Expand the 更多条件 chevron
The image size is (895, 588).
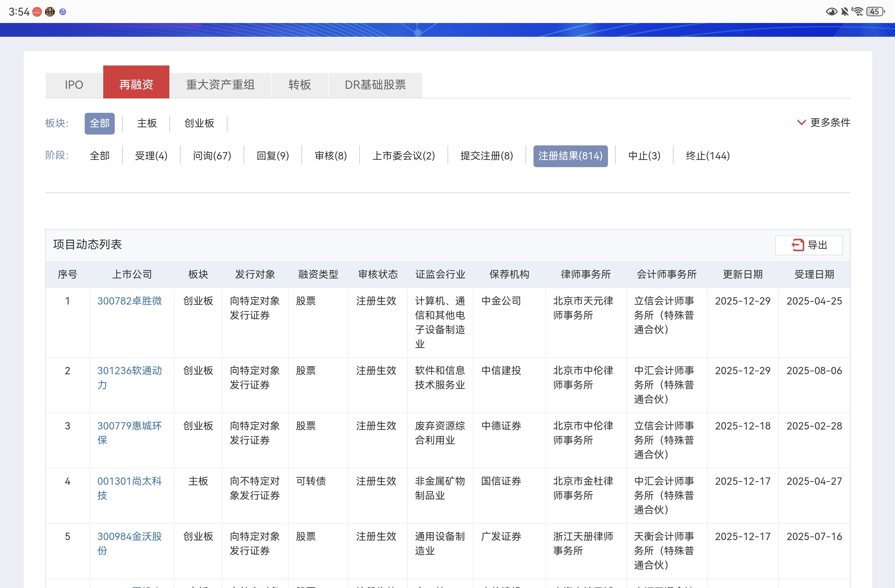(x=801, y=123)
